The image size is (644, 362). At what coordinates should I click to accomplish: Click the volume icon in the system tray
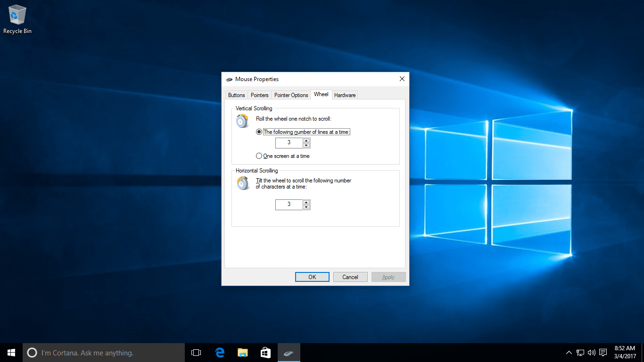point(591,352)
